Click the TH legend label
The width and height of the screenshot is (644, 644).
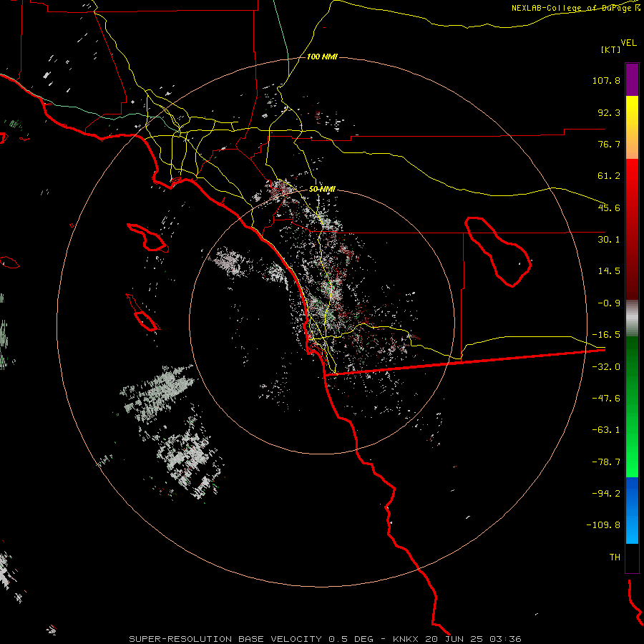(x=615, y=557)
